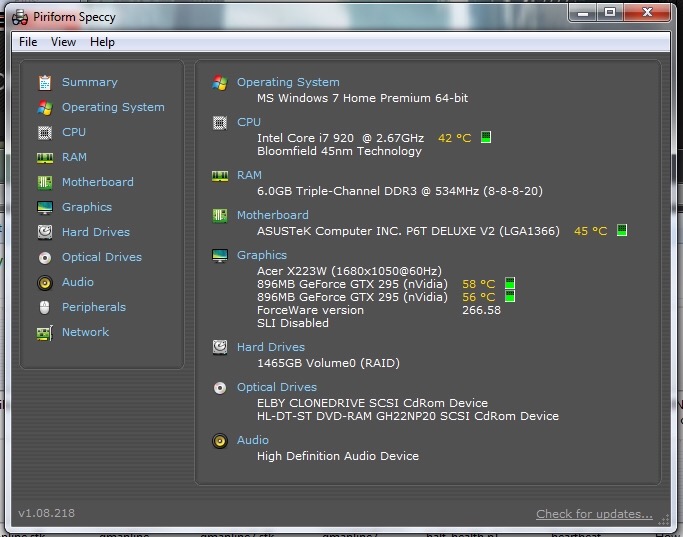Click the Optical Drives heading link in summary
Viewport: 683px width, 537px height.
pos(277,387)
